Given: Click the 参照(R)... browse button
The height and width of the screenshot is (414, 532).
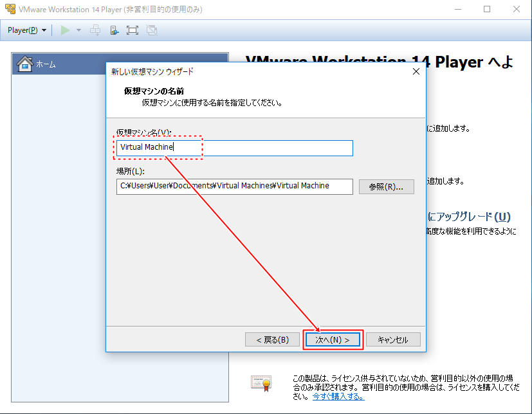Looking at the screenshot, I should click(x=386, y=187).
